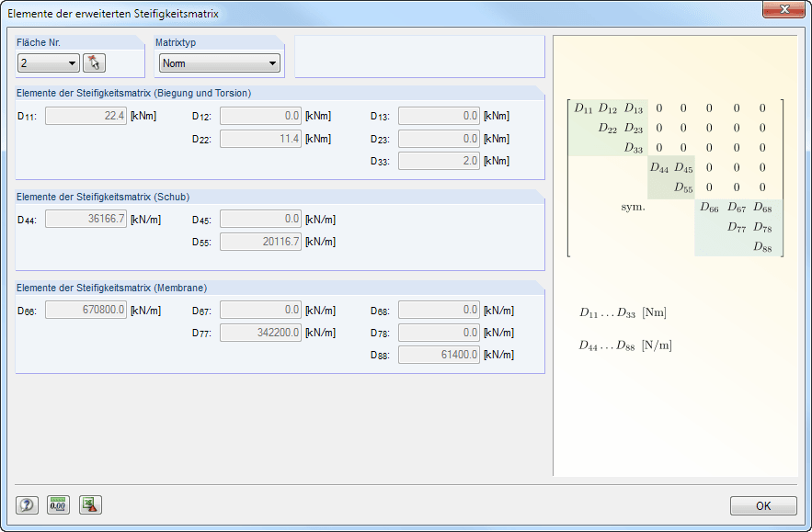
Task: Click the pick surface graphically icon
Action: (94, 63)
